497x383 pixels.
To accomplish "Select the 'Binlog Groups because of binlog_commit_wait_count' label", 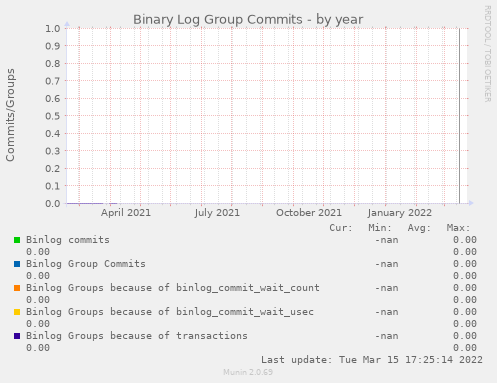I will [173, 288].
